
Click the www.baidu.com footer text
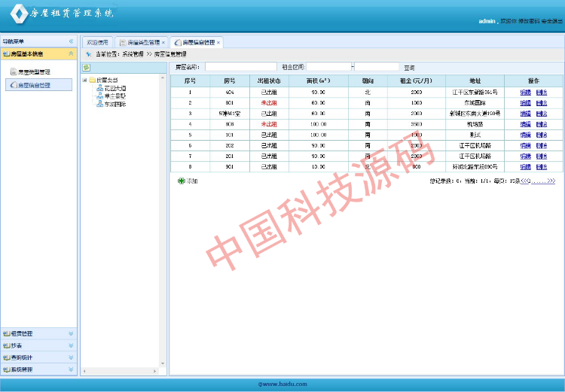(282, 384)
